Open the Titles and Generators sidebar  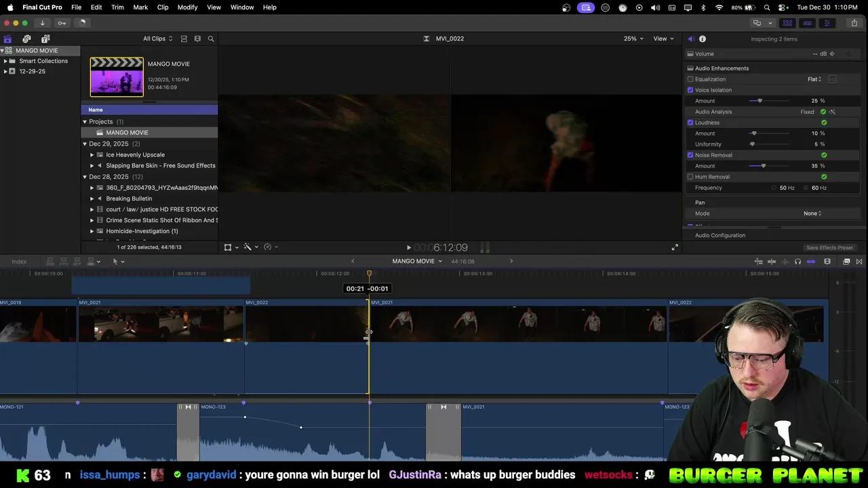pos(45,39)
